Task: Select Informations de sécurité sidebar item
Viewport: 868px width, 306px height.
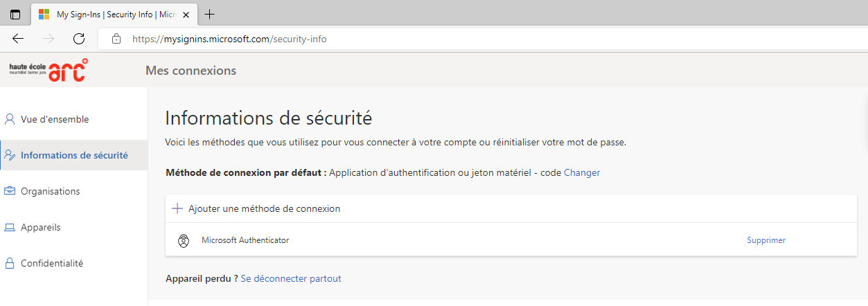Action: 73,155
